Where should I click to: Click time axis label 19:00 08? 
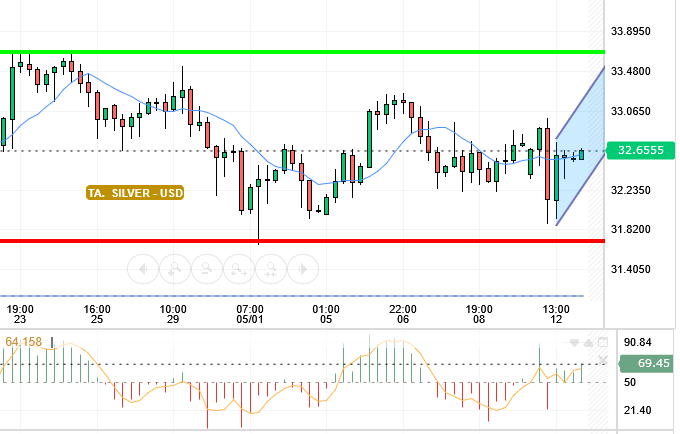pyautogui.click(x=479, y=314)
